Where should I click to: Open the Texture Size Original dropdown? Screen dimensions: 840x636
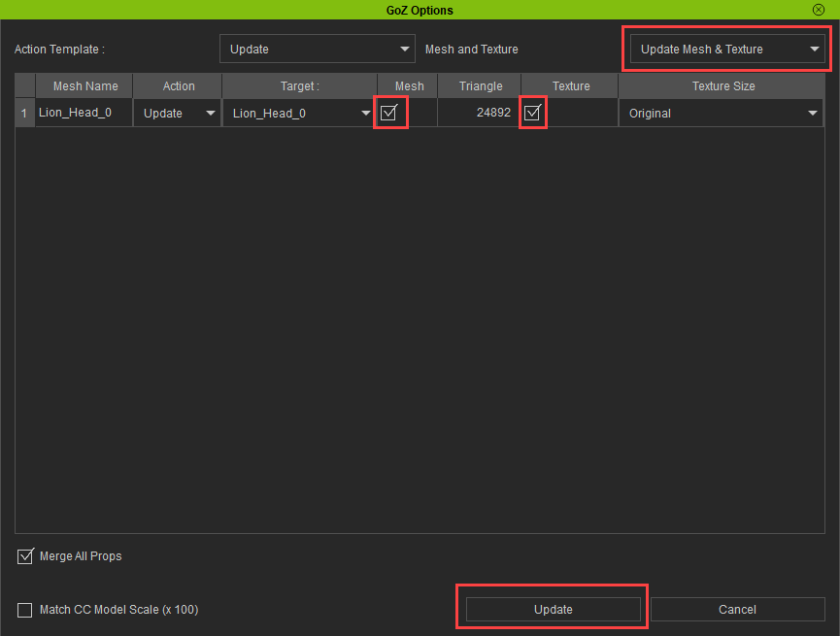(x=722, y=114)
